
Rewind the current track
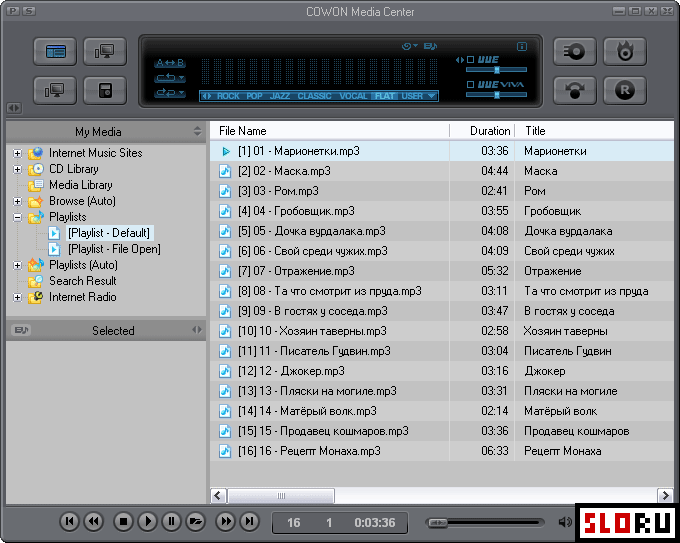[x=93, y=521]
